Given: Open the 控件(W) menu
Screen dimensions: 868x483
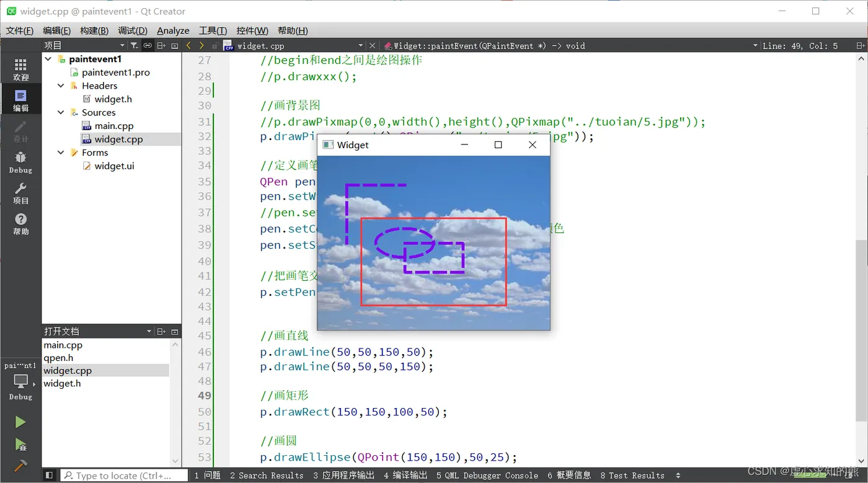Looking at the screenshot, I should click(252, 30).
